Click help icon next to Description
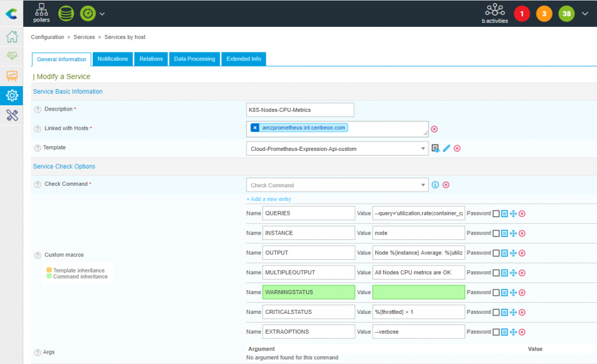597x364 pixels. (37, 109)
